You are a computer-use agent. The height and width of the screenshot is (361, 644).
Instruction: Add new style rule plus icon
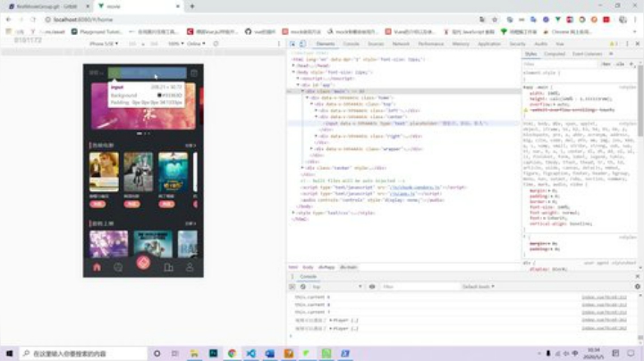(x=631, y=64)
